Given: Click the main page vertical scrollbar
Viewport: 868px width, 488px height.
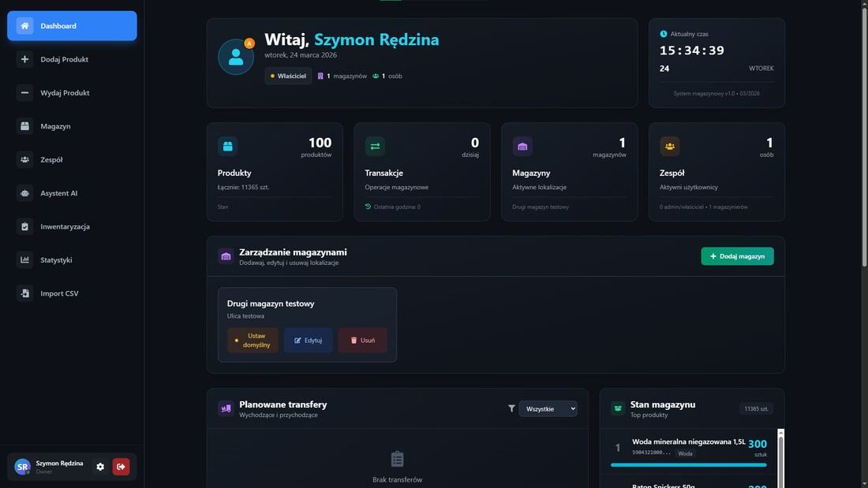Looking at the screenshot, I should pos(864,136).
